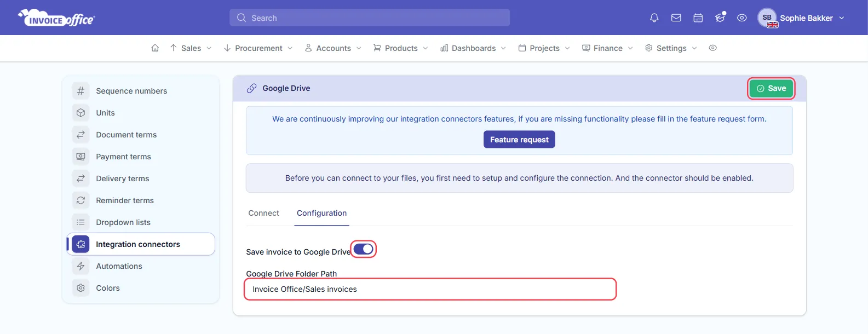The image size is (868, 334).
Task: Click the Colors gear icon
Action: (81, 288)
